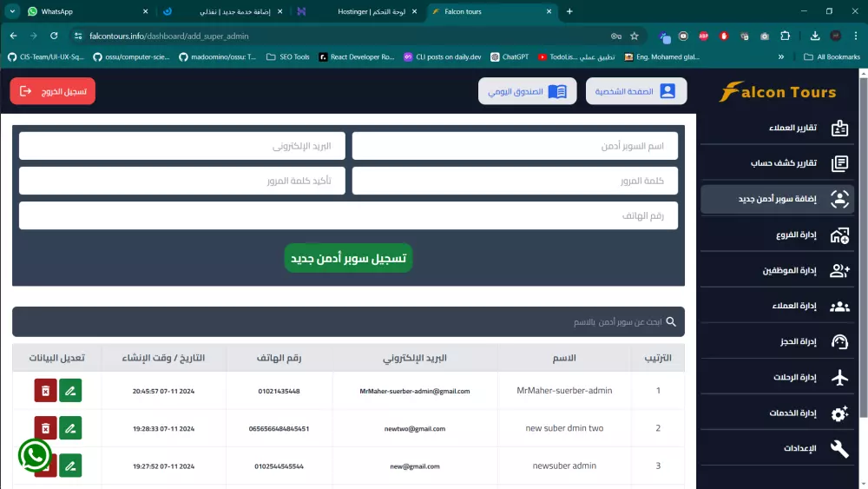Edit the MrMaher-suerber-admin row
The height and width of the screenshot is (489, 868).
click(x=70, y=391)
